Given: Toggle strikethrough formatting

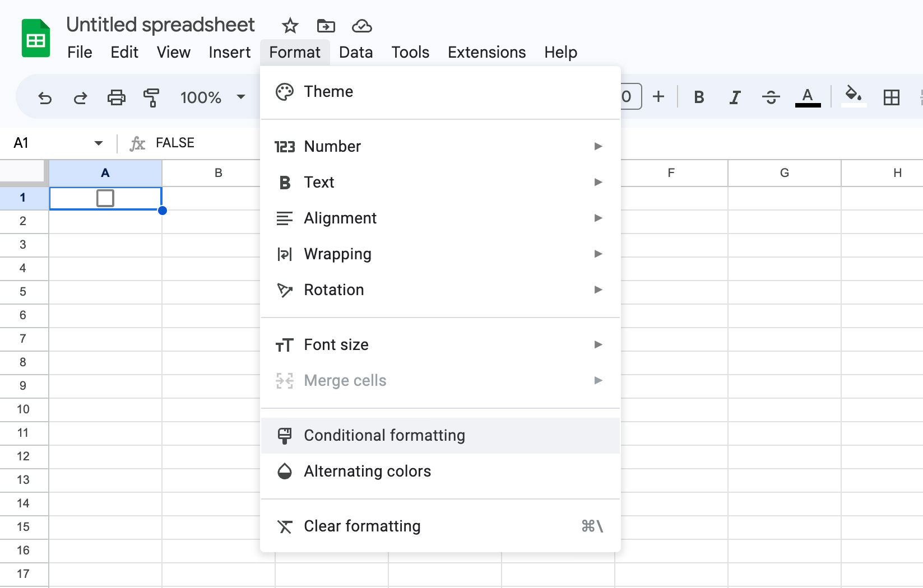Looking at the screenshot, I should point(771,97).
